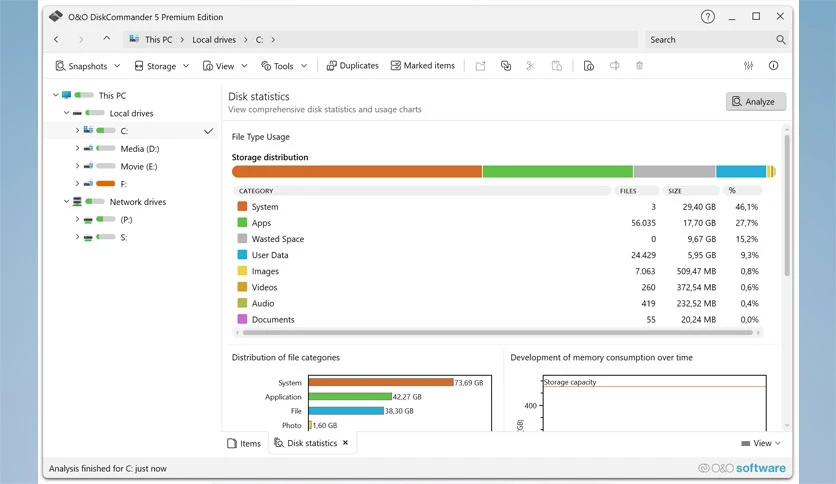Click This PC in breadcrumb path
Image resolution: width=836 pixels, height=484 pixels.
pos(158,39)
